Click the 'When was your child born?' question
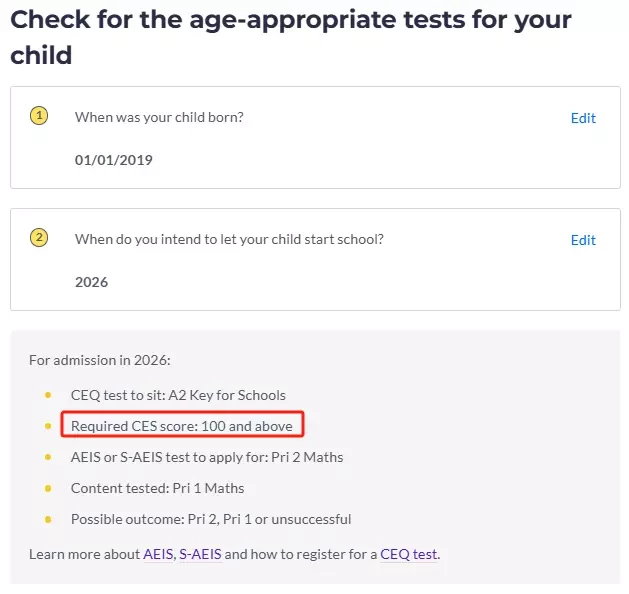The height and width of the screenshot is (594, 629). (159, 117)
